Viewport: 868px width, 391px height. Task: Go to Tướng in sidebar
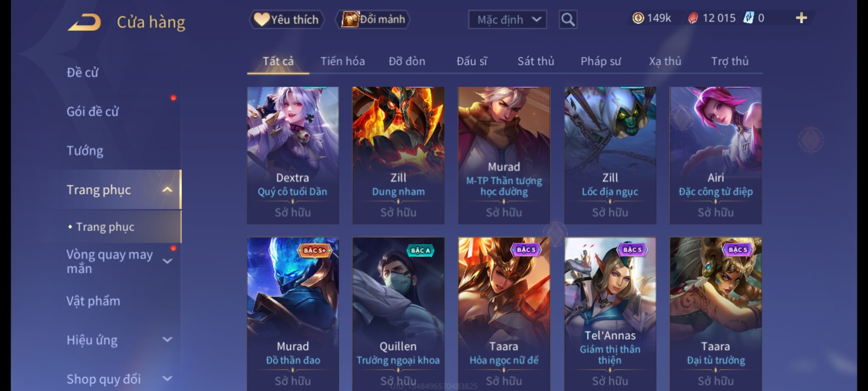[85, 151]
